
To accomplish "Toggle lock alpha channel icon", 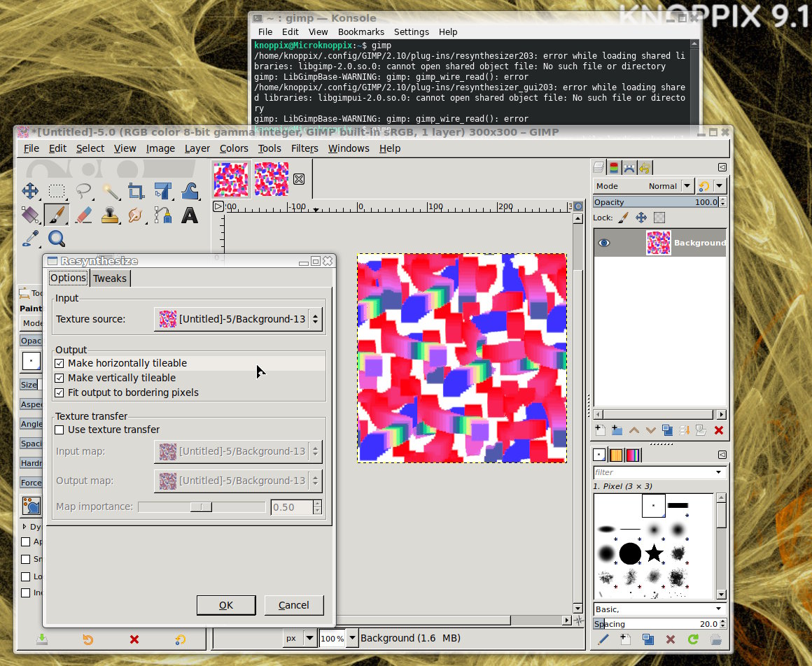I will pos(659,218).
